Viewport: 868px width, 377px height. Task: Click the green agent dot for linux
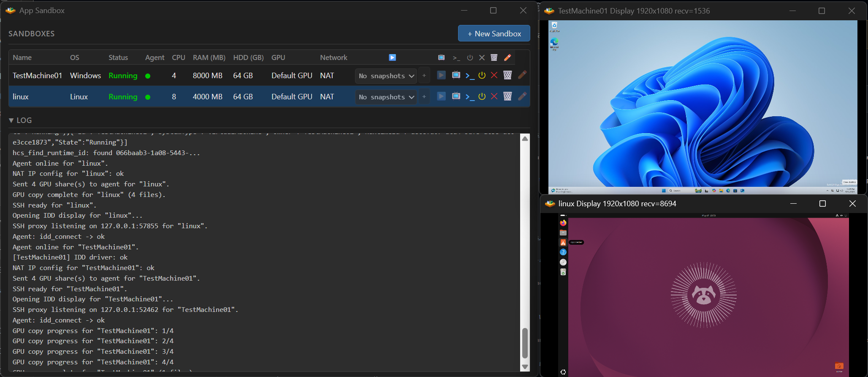point(148,97)
